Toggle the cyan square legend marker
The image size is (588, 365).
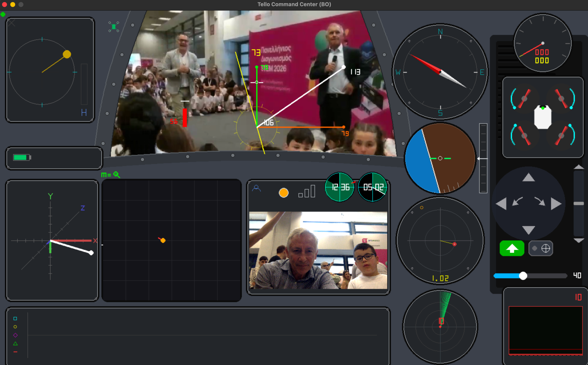pyautogui.click(x=15, y=319)
